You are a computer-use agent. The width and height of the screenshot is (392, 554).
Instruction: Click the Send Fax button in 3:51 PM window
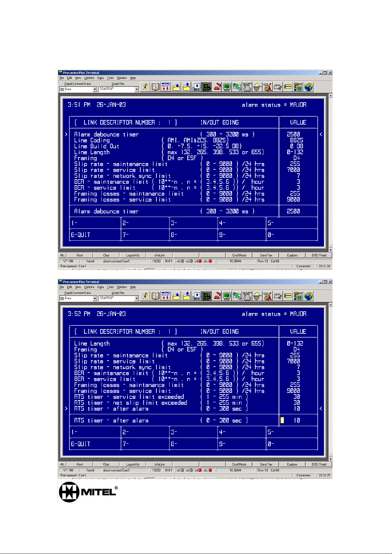pos(266,255)
